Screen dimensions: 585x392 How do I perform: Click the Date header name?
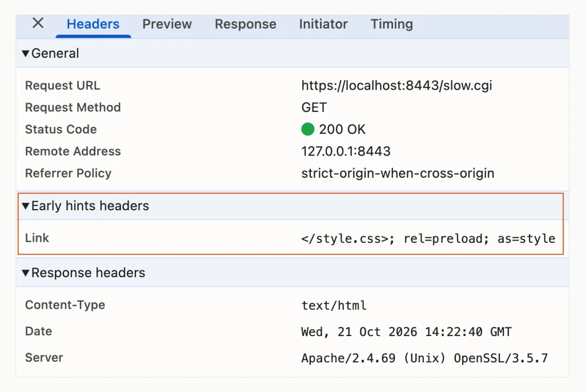point(38,331)
